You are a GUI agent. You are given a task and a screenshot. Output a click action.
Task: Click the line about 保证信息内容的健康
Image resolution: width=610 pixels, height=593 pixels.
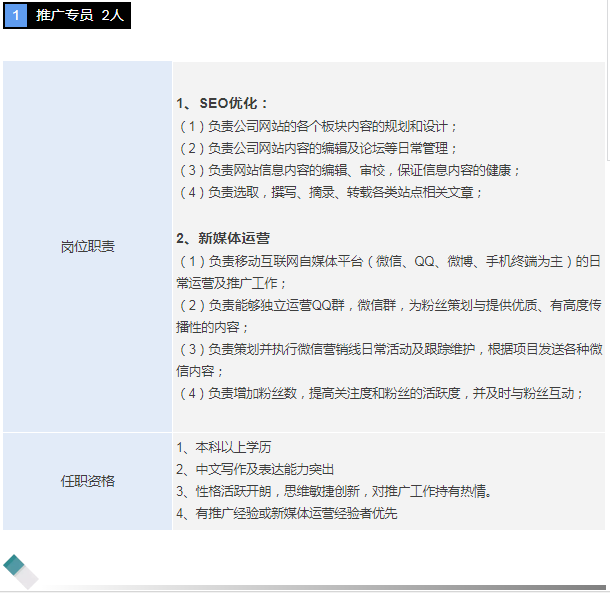click(348, 170)
